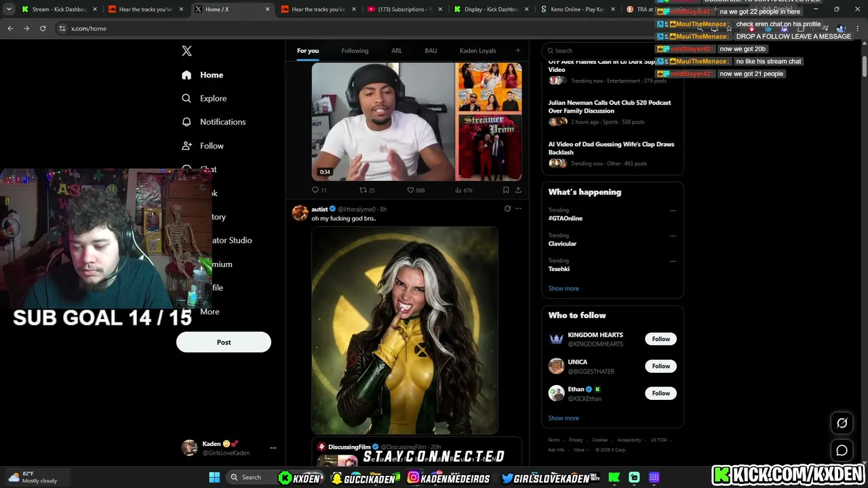Bookmark the video post

pyautogui.click(x=506, y=190)
